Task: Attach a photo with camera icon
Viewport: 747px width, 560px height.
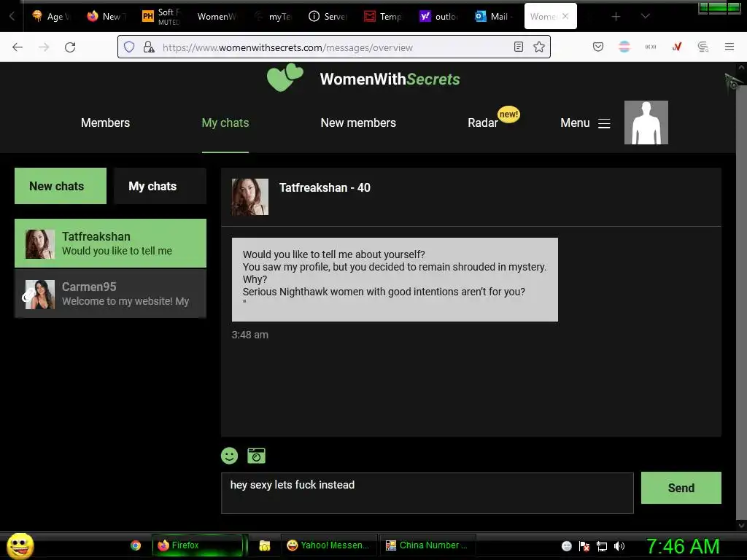Action: pos(256,456)
